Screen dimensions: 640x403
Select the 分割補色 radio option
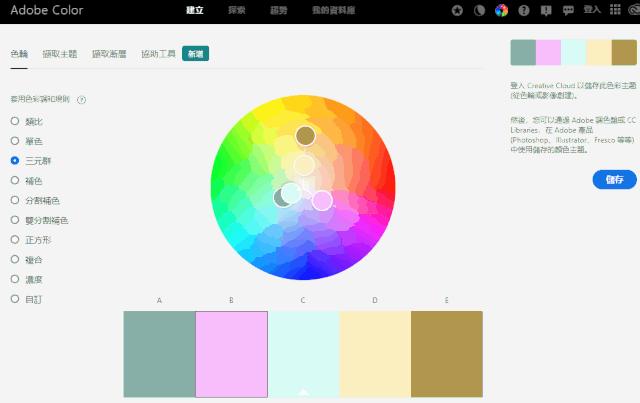(15, 200)
